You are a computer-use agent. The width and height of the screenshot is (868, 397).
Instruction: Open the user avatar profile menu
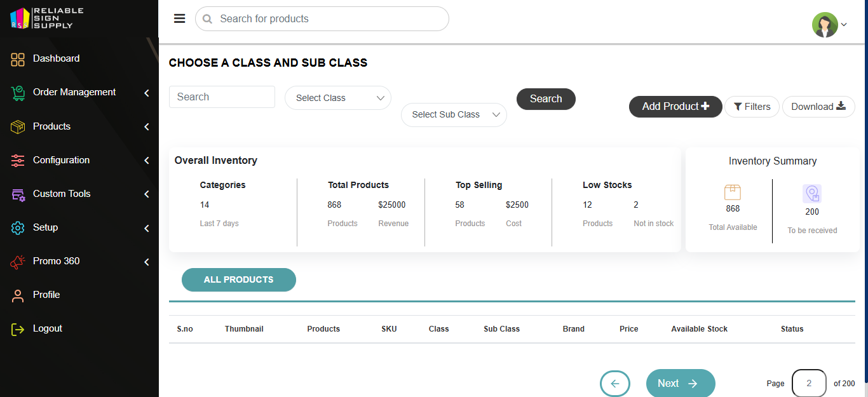(x=828, y=25)
